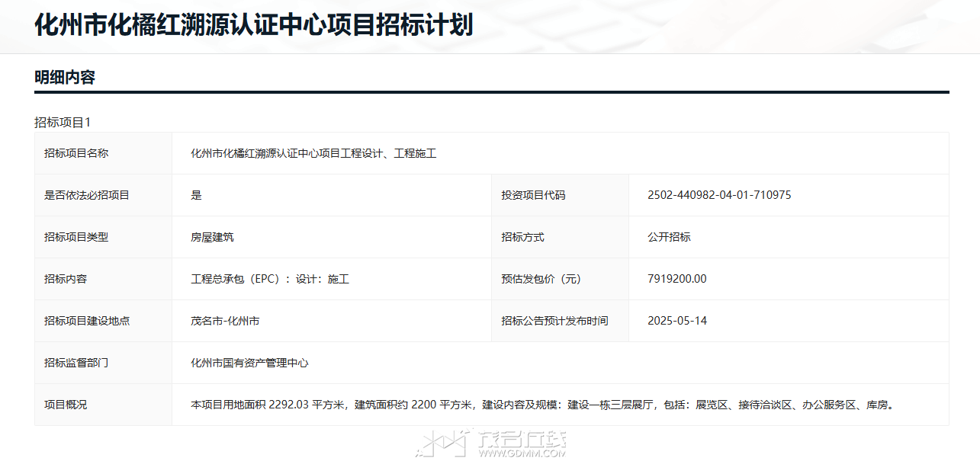The height and width of the screenshot is (461, 980).
Task: Click the page title 化州市化橘红溯源认证中心项目招标计划
Action: pyautogui.click(x=254, y=25)
